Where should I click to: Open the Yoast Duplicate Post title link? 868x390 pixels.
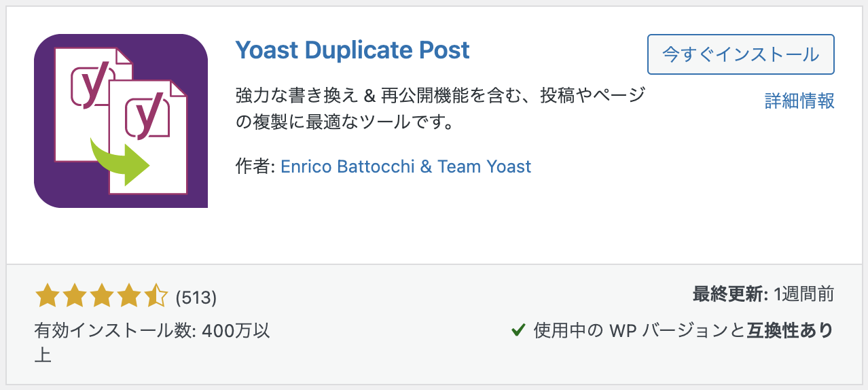tap(352, 50)
